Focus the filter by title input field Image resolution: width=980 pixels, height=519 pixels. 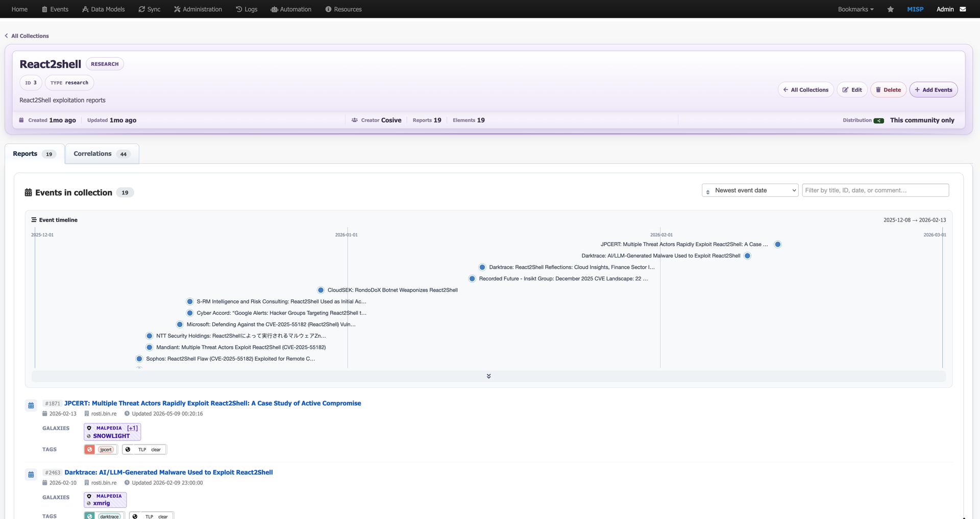(x=875, y=191)
